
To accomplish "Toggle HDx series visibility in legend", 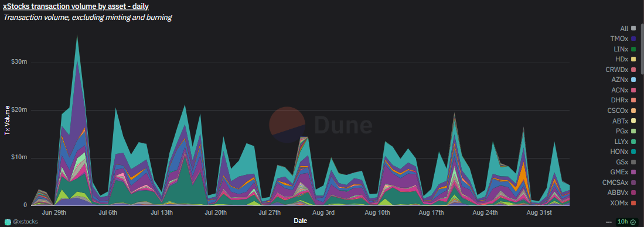I will coord(626,59).
